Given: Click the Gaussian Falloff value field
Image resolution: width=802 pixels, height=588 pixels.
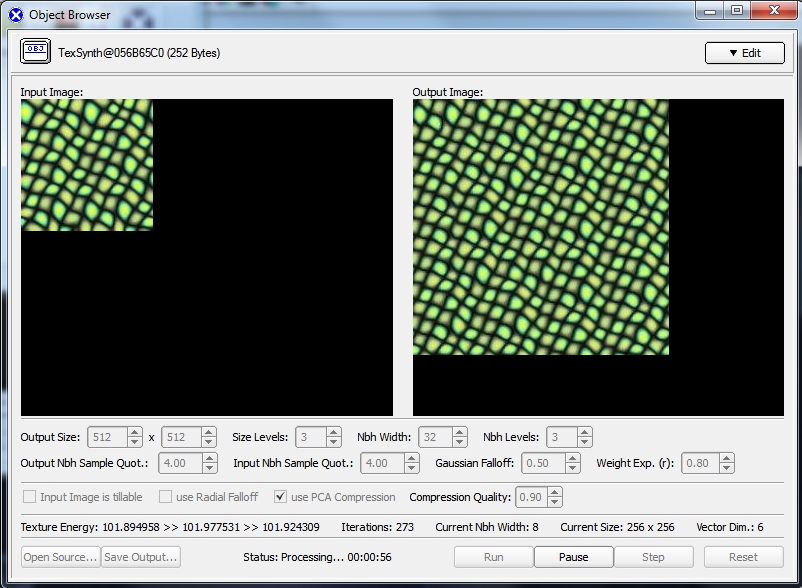Looking at the screenshot, I should (543, 463).
